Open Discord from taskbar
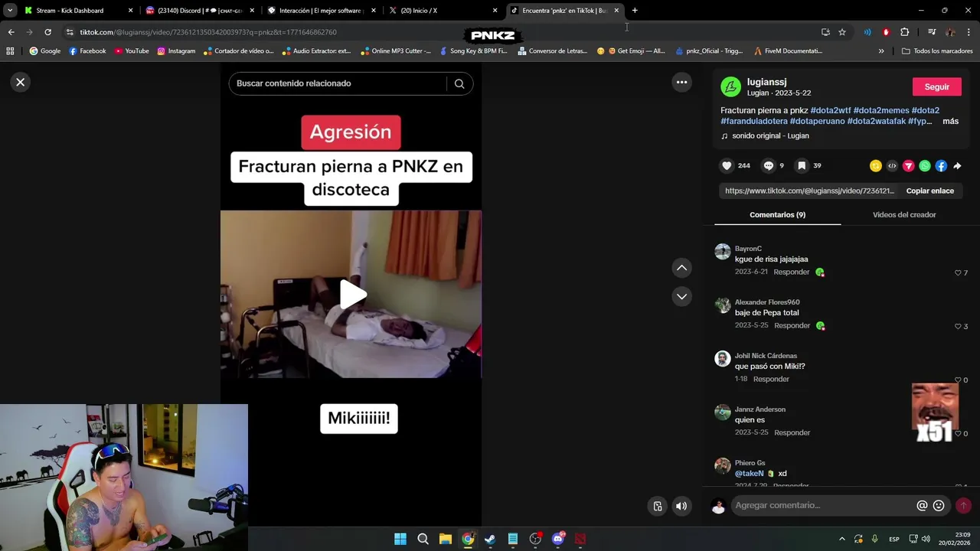Image resolution: width=980 pixels, height=551 pixels. (558, 539)
